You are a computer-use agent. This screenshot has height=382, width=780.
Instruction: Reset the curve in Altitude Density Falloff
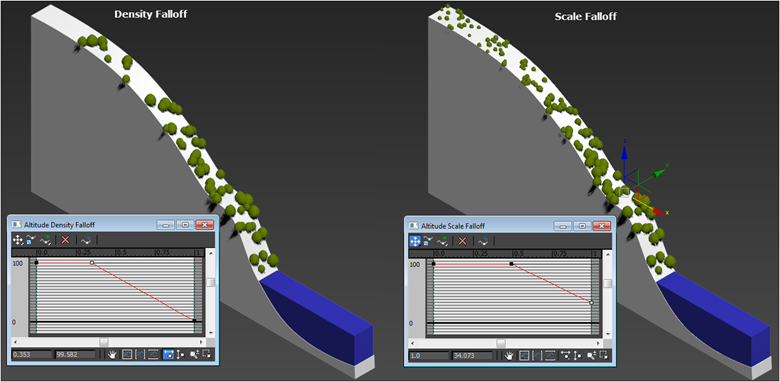tap(86, 240)
